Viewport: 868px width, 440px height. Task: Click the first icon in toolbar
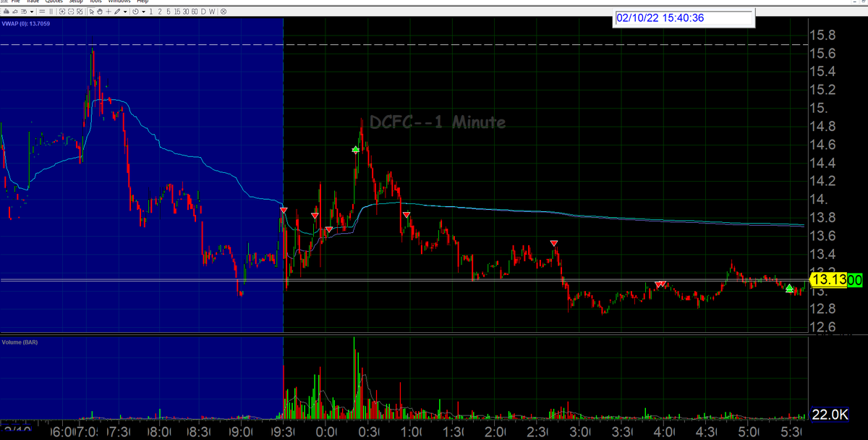pyautogui.click(x=7, y=12)
